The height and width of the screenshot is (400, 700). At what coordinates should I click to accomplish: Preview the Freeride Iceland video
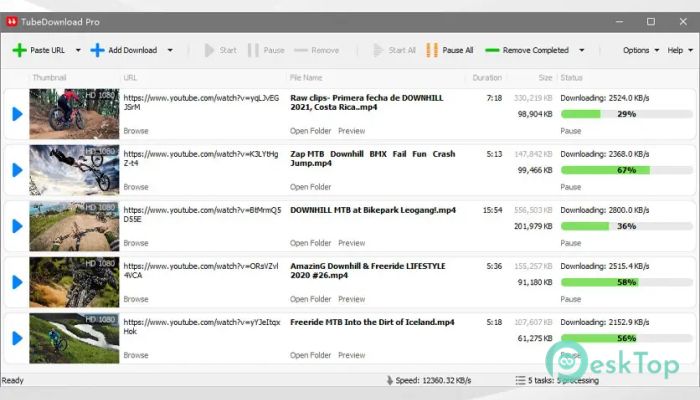[351, 355]
